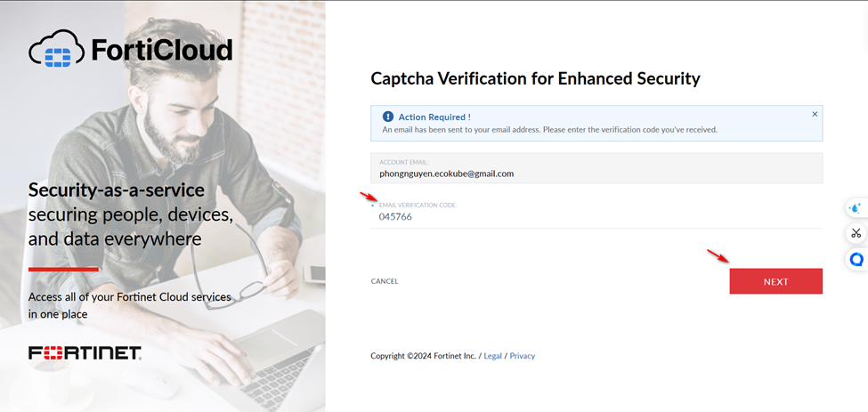The height and width of the screenshot is (412, 868).
Task: Click the 'Copyright ©2024 Fortinet Inc.' text
Action: tap(423, 356)
